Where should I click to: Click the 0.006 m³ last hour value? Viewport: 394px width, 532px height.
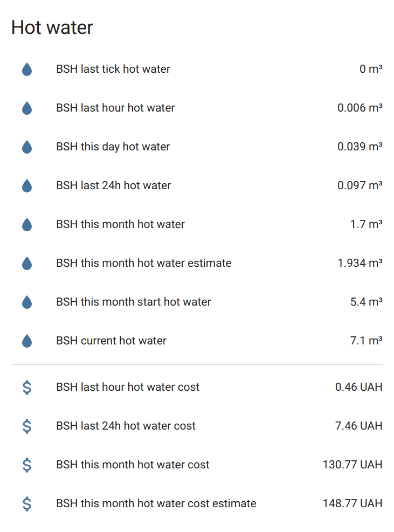[360, 108]
